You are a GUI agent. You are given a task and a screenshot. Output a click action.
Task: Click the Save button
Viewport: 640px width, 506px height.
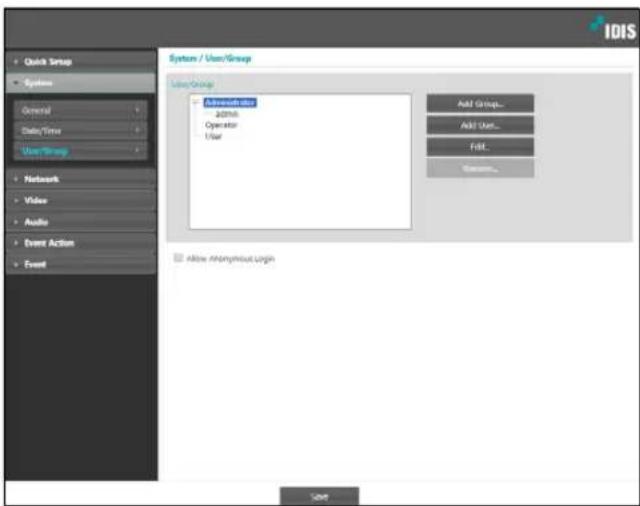pos(319,496)
